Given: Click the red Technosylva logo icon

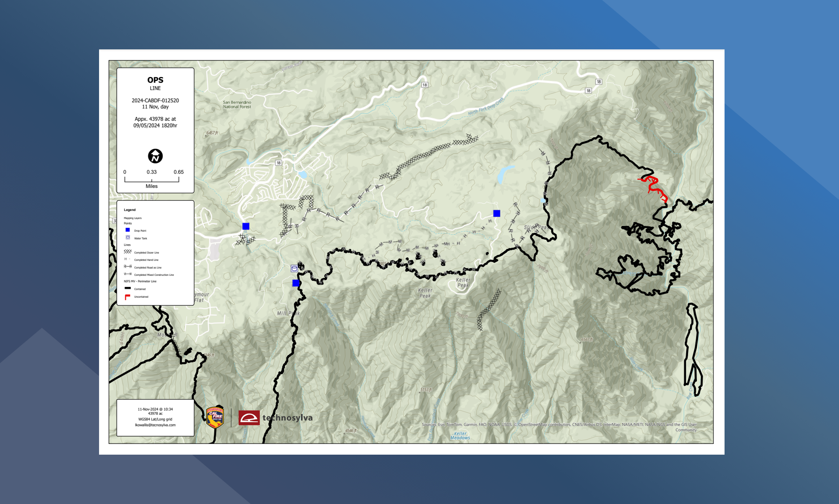Looking at the screenshot, I should click(249, 418).
